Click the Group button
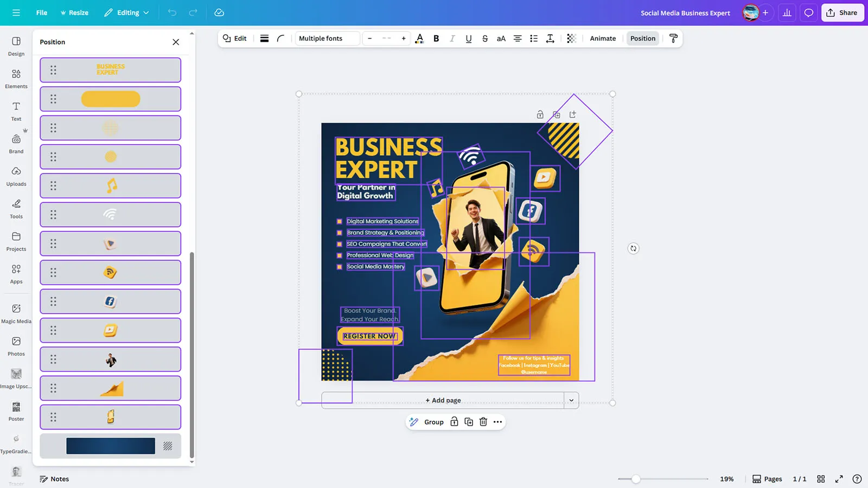 (x=433, y=422)
